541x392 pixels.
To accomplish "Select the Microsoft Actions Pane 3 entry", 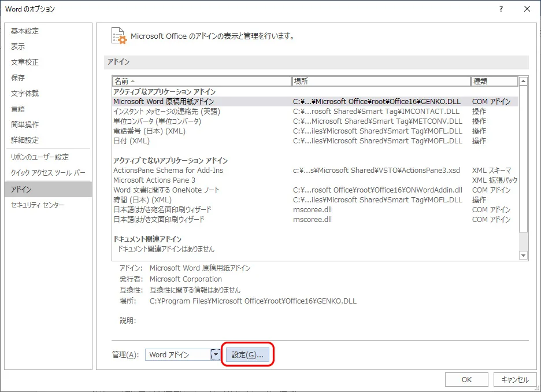I will 154,180.
